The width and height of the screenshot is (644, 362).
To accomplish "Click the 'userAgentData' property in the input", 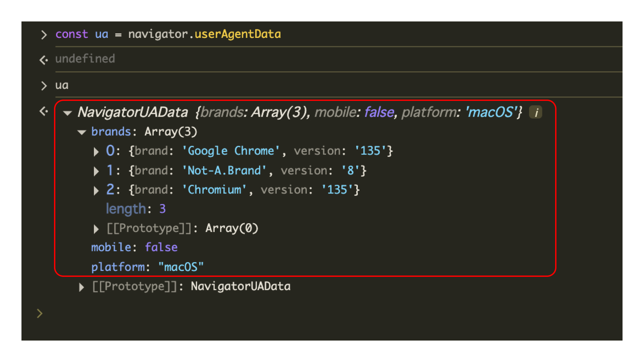I will click(237, 34).
